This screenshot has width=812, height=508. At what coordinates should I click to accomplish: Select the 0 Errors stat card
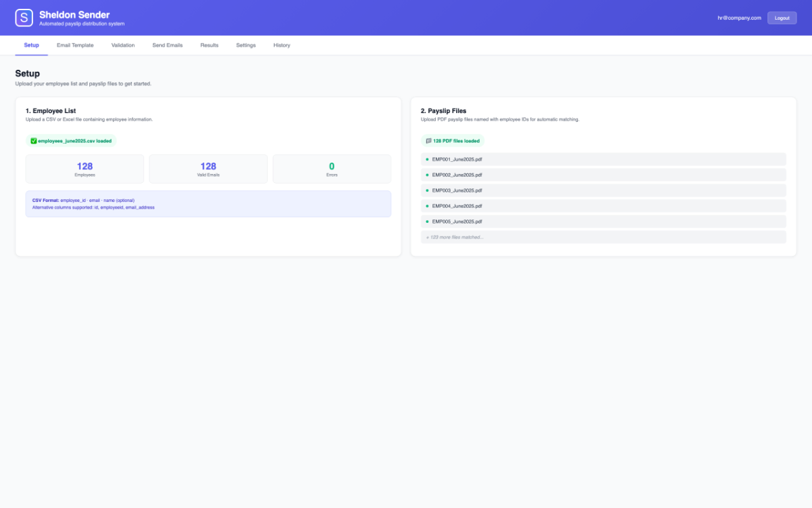(x=332, y=169)
